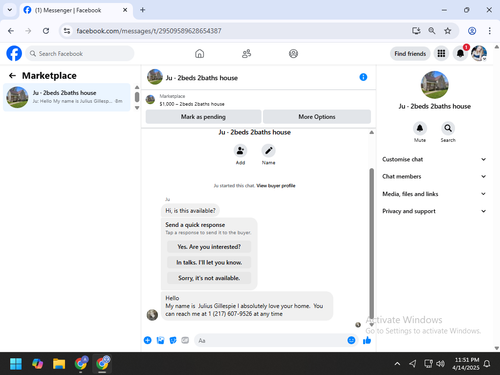Choose a sticker icon in composer

tap(173, 340)
